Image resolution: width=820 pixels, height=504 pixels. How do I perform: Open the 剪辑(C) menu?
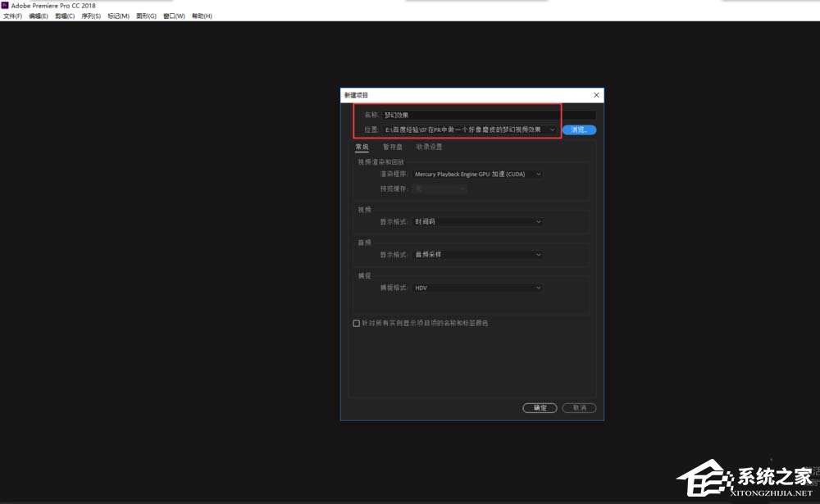[65, 16]
